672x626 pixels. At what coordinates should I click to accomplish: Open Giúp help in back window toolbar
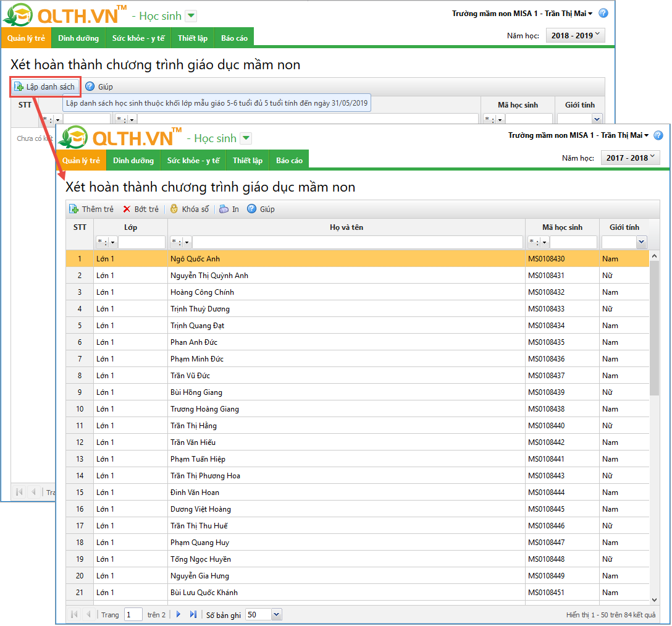[99, 87]
